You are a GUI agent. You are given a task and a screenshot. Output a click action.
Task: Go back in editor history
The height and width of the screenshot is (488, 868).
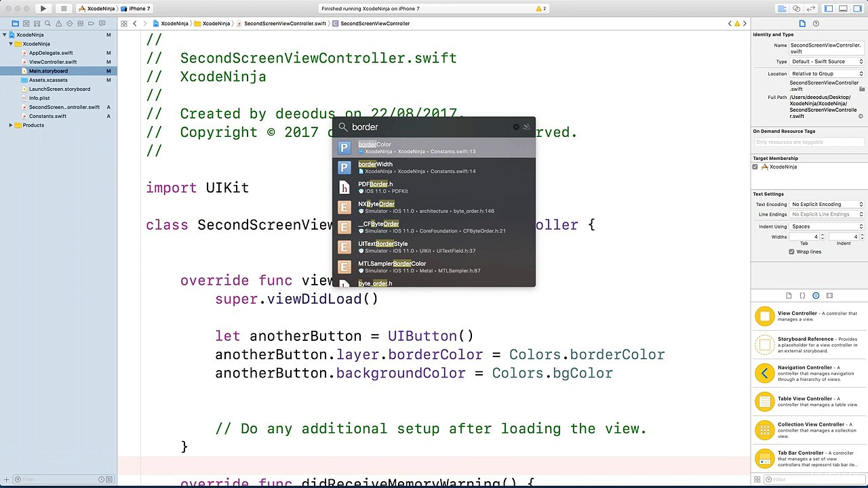click(135, 24)
